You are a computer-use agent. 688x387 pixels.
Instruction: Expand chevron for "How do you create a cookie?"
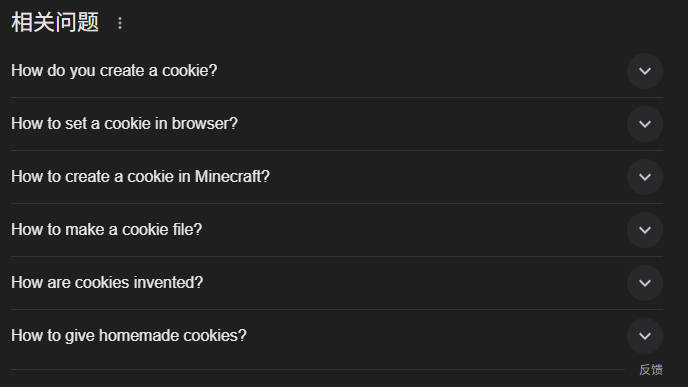(x=645, y=71)
